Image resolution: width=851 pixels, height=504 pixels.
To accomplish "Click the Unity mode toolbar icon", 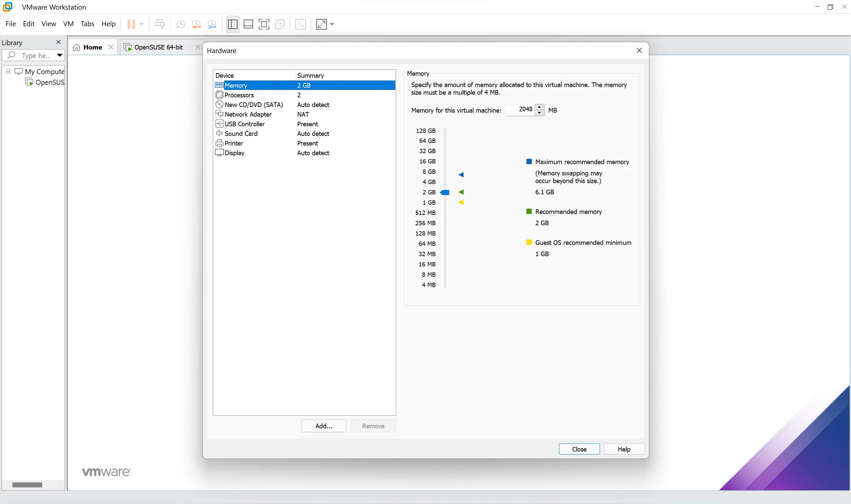I will pyautogui.click(x=280, y=24).
